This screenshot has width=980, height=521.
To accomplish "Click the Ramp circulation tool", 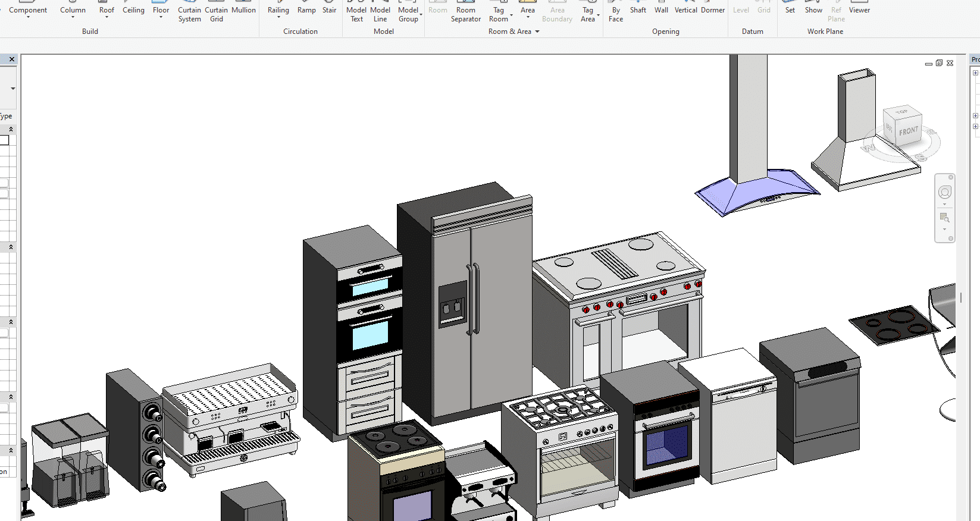I will [306, 10].
